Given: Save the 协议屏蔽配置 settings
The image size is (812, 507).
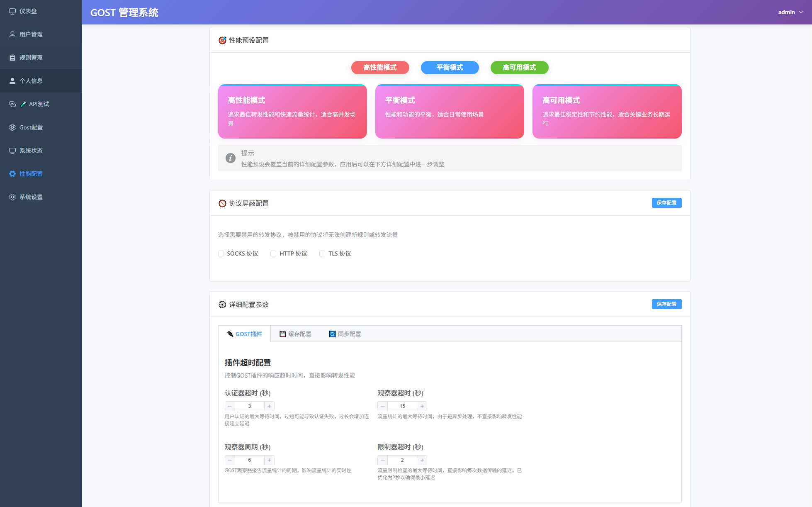Looking at the screenshot, I should click(x=666, y=203).
